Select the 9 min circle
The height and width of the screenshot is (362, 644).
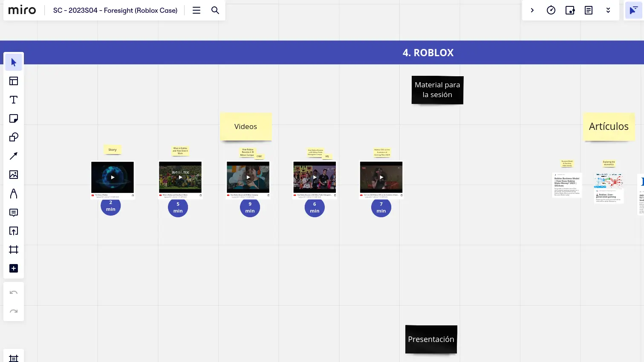pos(250,207)
